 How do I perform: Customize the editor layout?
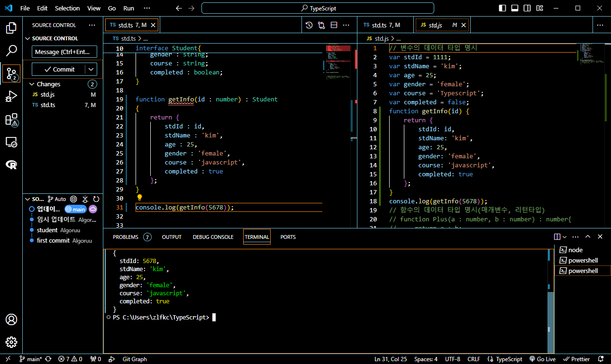tap(539, 8)
